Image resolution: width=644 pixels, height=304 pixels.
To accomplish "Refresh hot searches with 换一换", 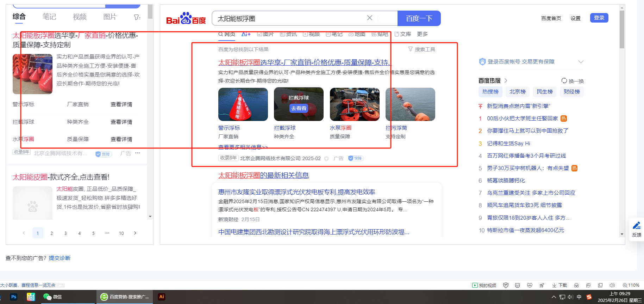I will click(573, 81).
